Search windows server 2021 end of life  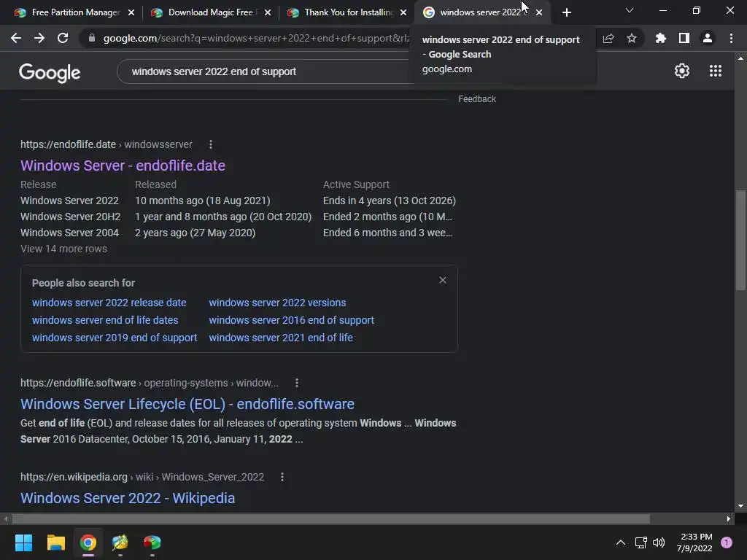281,338
